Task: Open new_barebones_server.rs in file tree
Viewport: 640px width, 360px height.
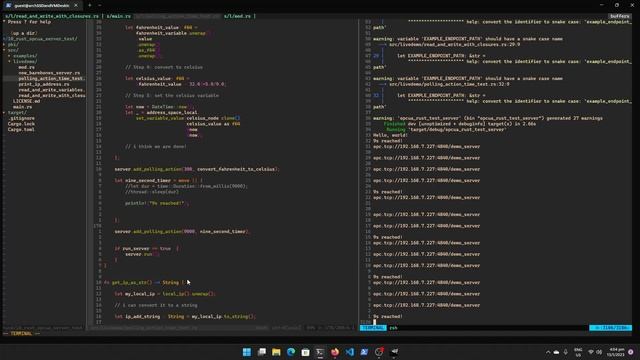Action: point(49,73)
